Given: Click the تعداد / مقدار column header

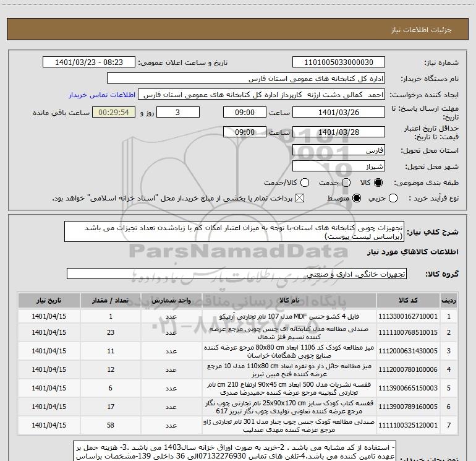Looking at the screenshot, I should [111, 300].
